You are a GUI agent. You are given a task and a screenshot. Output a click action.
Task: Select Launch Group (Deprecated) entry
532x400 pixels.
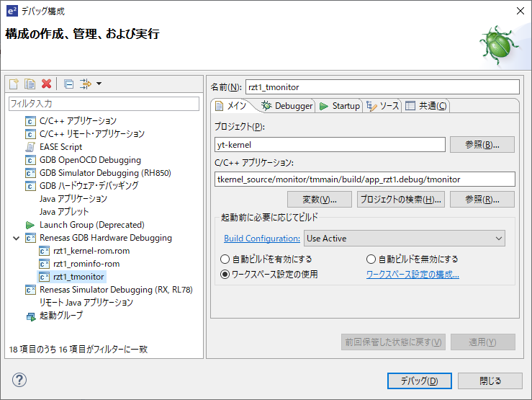(x=92, y=225)
